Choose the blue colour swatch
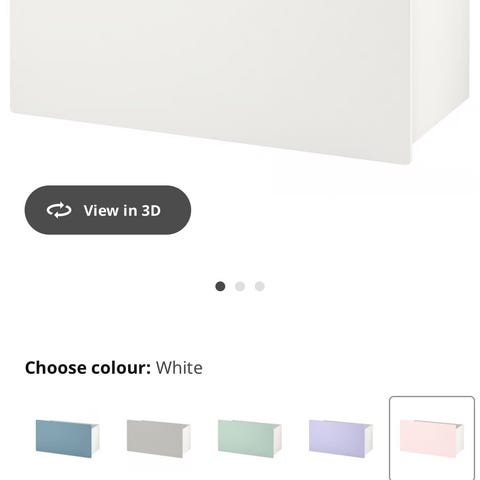 [68, 439]
